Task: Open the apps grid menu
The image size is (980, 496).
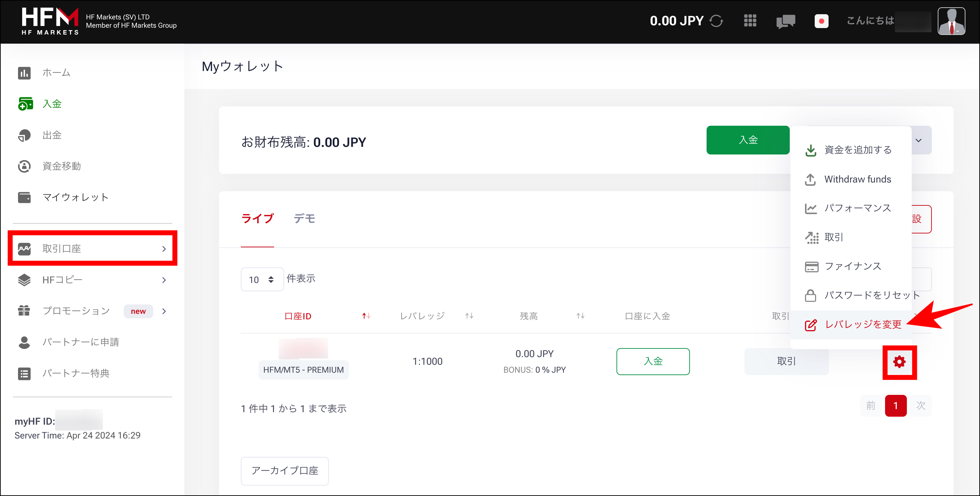Action: point(750,21)
